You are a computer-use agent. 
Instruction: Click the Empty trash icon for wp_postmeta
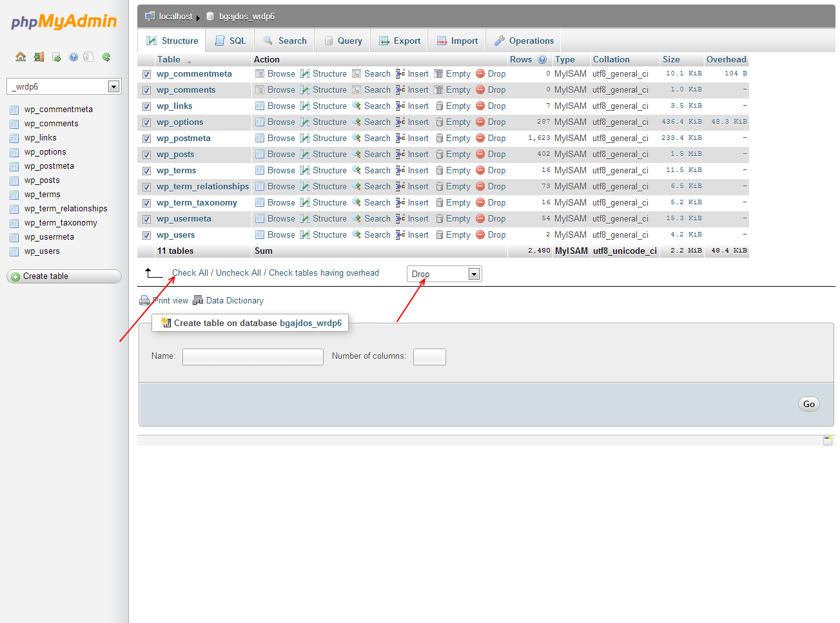(x=439, y=138)
